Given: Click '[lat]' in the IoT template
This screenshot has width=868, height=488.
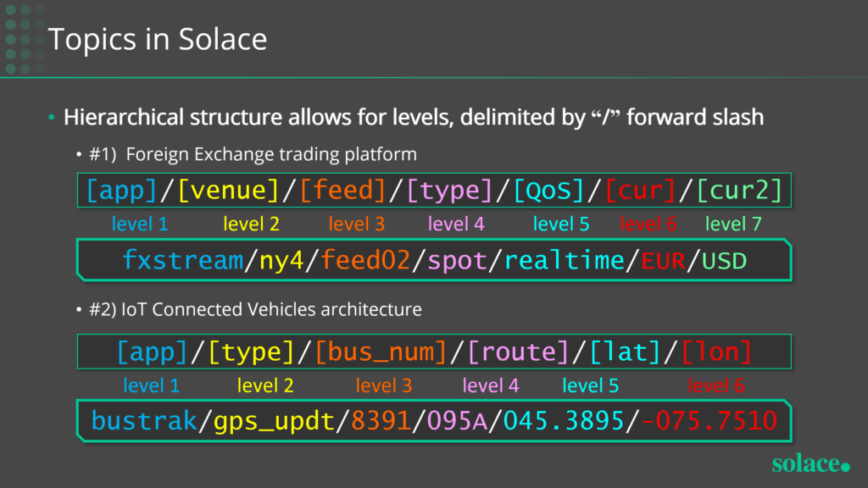Looking at the screenshot, I should click(625, 352).
